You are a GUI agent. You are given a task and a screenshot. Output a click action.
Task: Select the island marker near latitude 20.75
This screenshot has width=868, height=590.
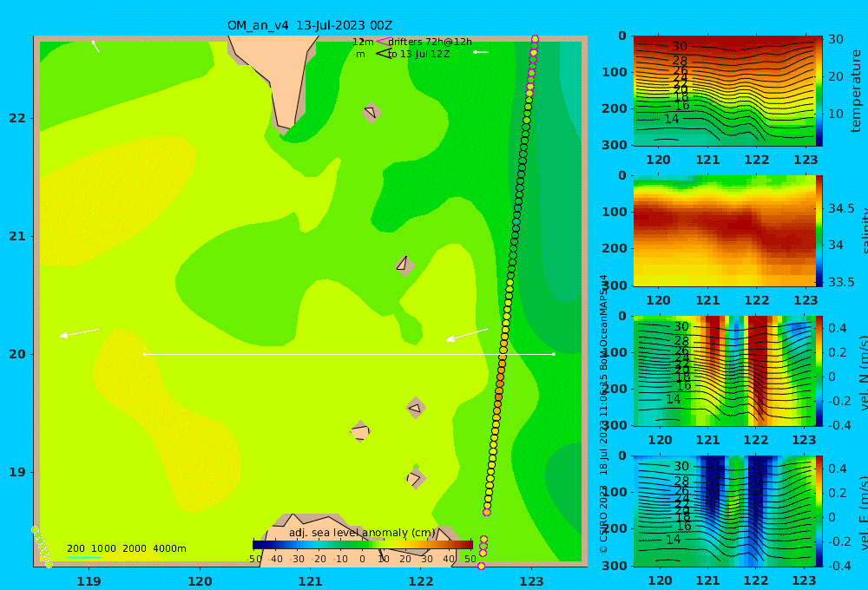(404, 265)
